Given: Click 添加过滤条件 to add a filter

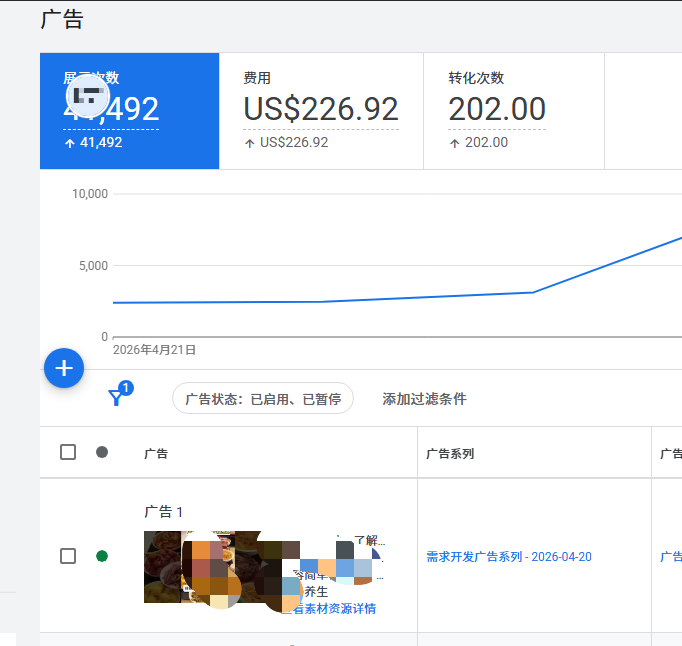Looking at the screenshot, I should click(x=424, y=398).
